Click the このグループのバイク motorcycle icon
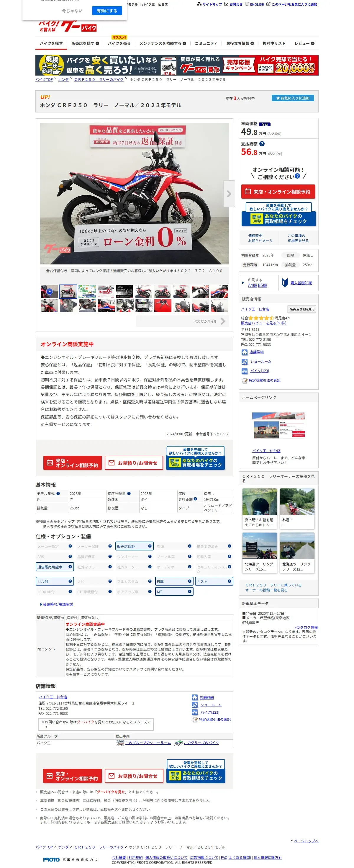Image resolution: width=354 pixels, height=868 pixels. pyautogui.click(x=178, y=743)
